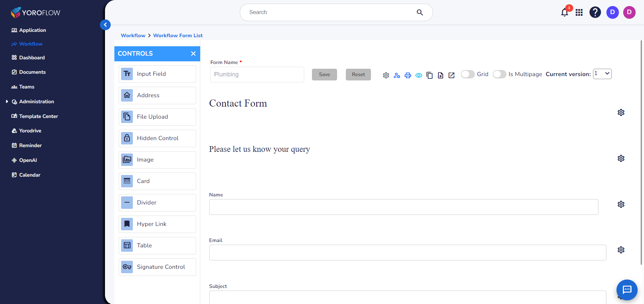Duplicate the form with the copy icon
The height and width of the screenshot is (304, 644).
tap(430, 75)
